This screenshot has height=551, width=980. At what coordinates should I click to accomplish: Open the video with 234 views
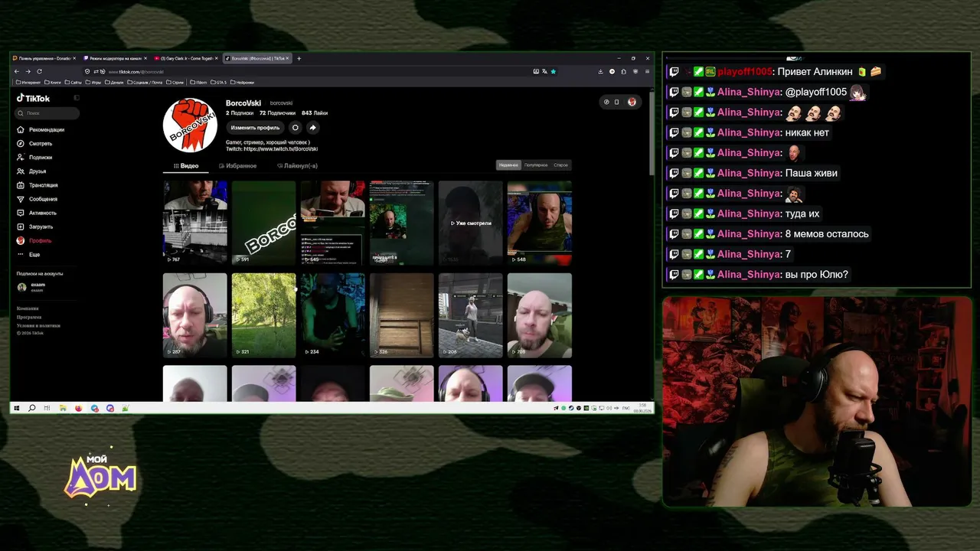[x=333, y=315]
